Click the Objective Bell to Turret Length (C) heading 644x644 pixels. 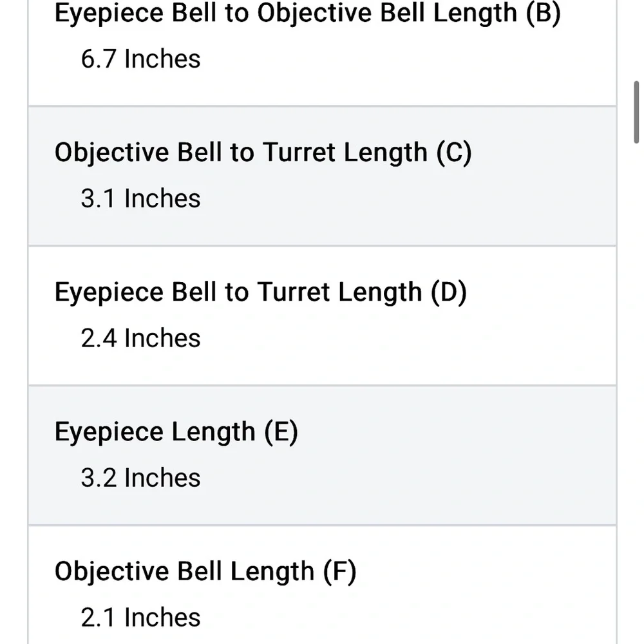point(263,153)
